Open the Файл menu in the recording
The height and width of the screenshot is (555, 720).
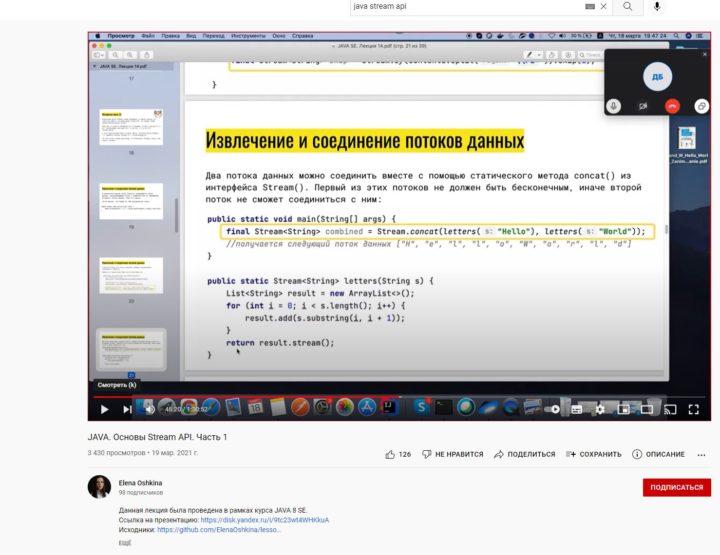coord(148,36)
